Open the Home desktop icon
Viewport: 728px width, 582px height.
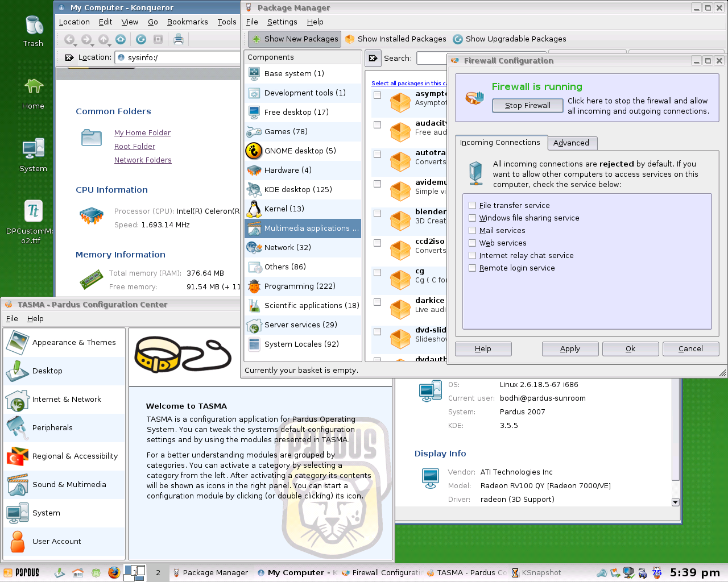pyautogui.click(x=33, y=93)
